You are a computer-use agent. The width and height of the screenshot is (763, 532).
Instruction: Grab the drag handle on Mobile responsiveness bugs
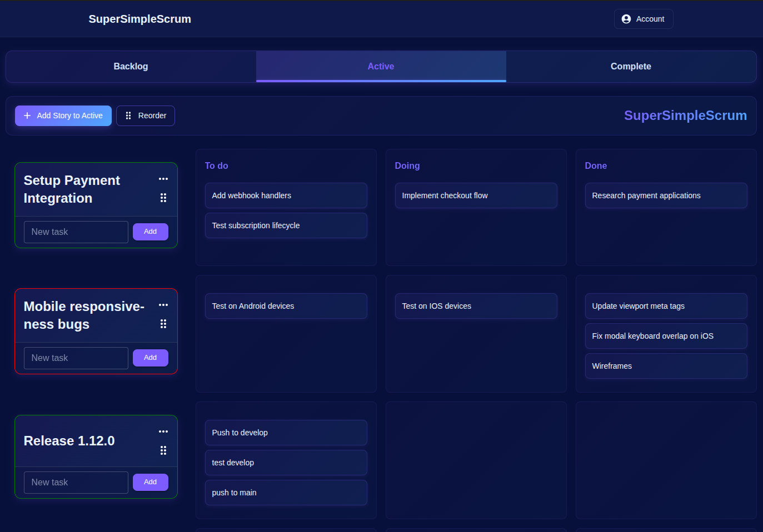point(163,323)
